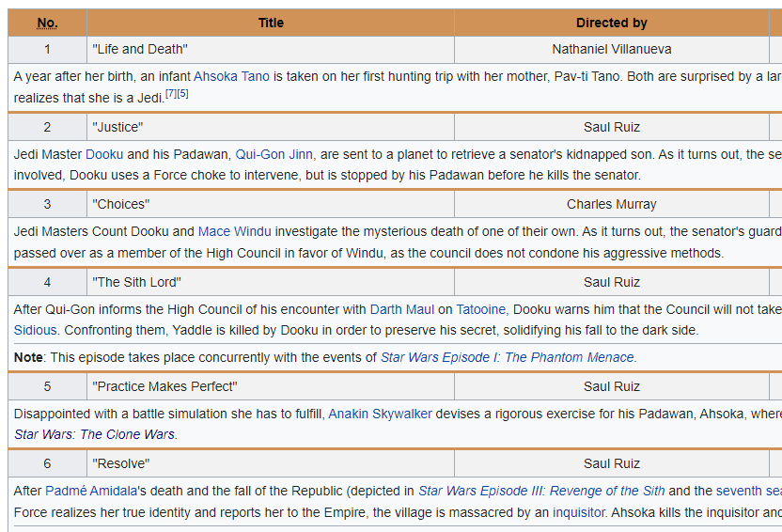Click episode number 5 cell
This screenshot has width=782, height=532.
pos(47,386)
